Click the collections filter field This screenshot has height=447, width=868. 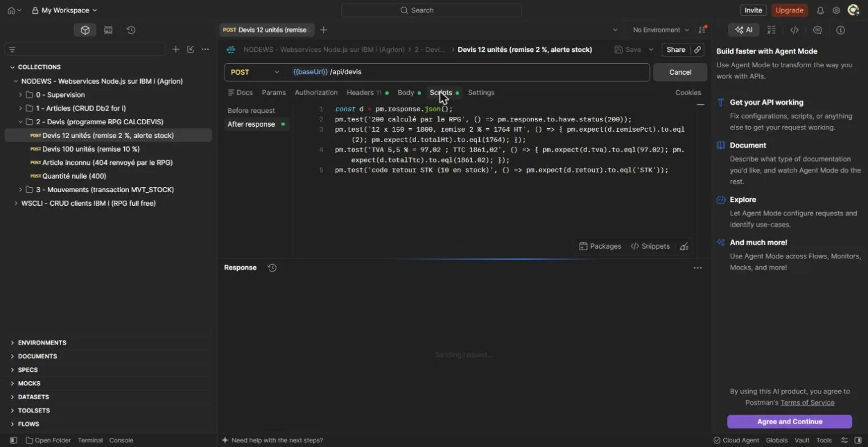85,50
